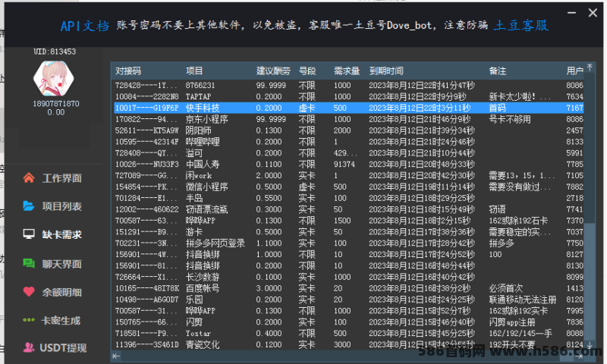Click the UID:813453 label

pos(54,52)
